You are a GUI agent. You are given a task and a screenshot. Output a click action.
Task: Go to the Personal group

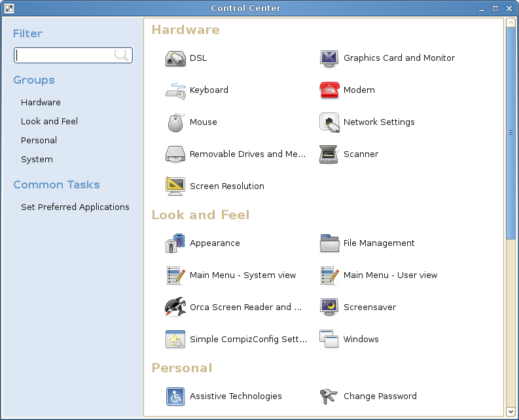click(x=39, y=141)
